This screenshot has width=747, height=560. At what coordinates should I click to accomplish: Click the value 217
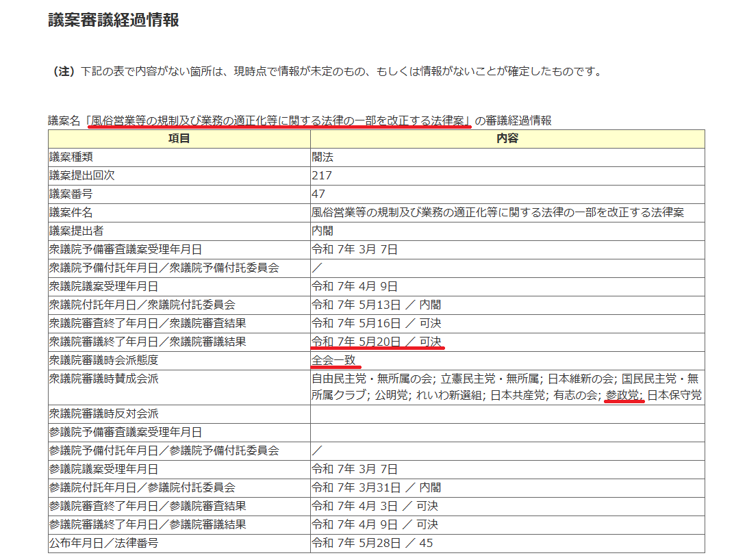[322, 176]
